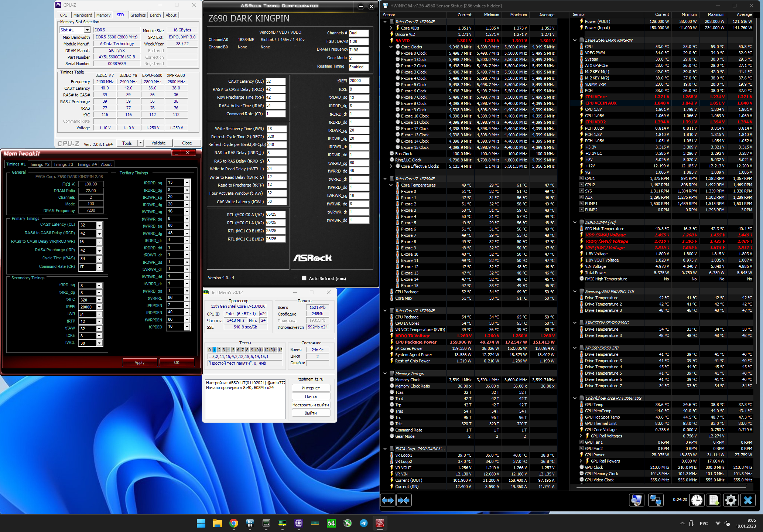Enable Auto Refresh checkbox in Timing Configurator

[304, 278]
